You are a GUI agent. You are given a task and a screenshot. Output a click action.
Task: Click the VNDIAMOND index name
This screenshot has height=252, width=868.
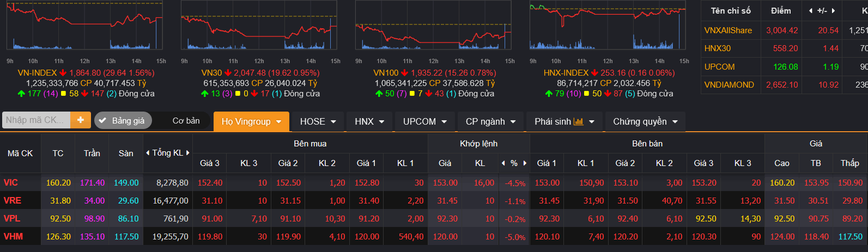point(729,85)
